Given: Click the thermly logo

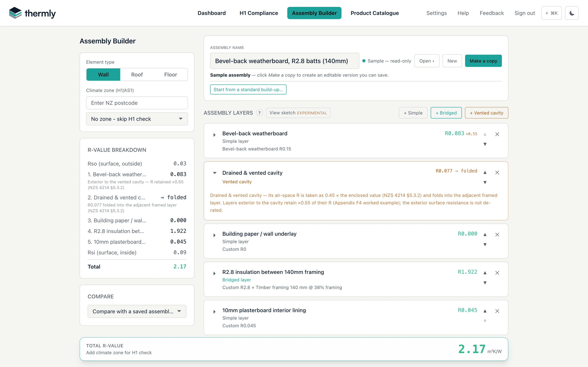Looking at the screenshot, I should coord(32,13).
